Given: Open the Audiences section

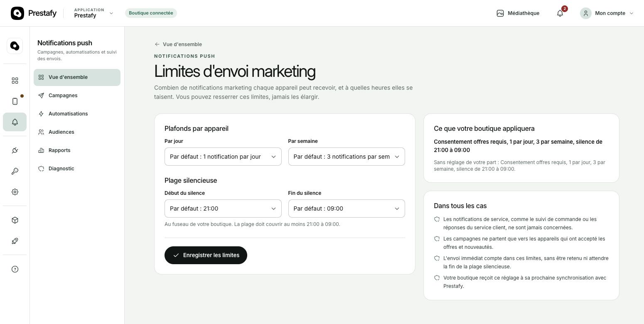Looking at the screenshot, I should tap(77, 132).
